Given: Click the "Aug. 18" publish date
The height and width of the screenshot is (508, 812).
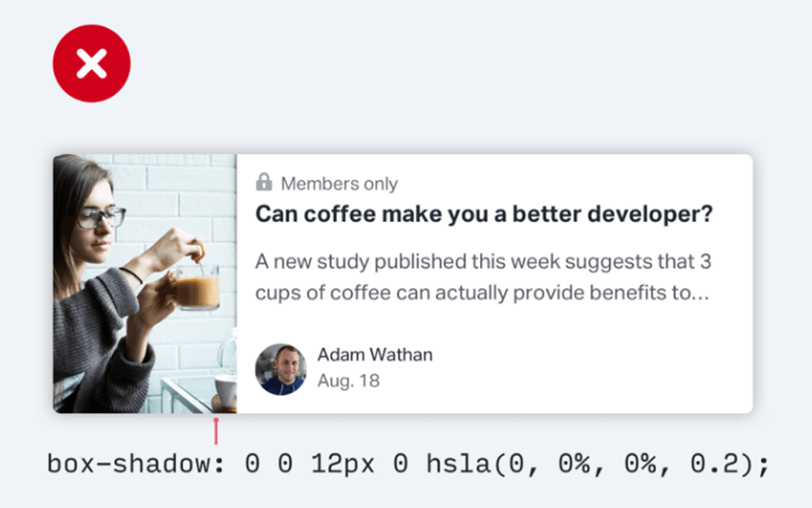Looking at the screenshot, I should pyautogui.click(x=348, y=381).
